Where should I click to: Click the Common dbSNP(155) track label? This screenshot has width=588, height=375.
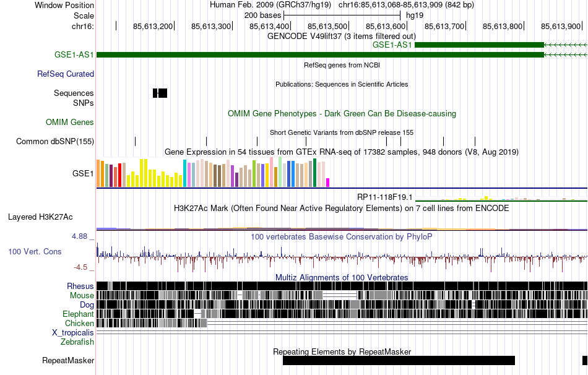tap(54, 141)
